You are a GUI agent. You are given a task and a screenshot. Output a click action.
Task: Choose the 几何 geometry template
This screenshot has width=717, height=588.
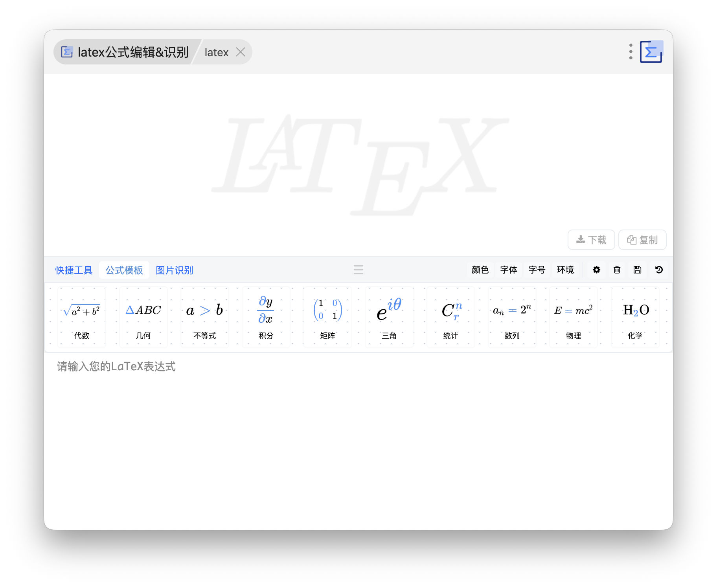[143, 317]
